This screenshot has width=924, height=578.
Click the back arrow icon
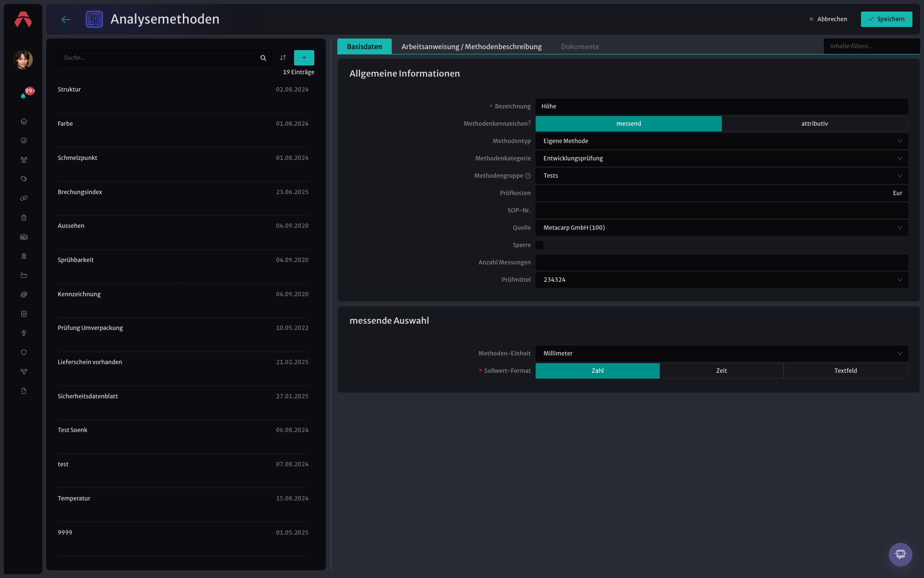pos(66,19)
